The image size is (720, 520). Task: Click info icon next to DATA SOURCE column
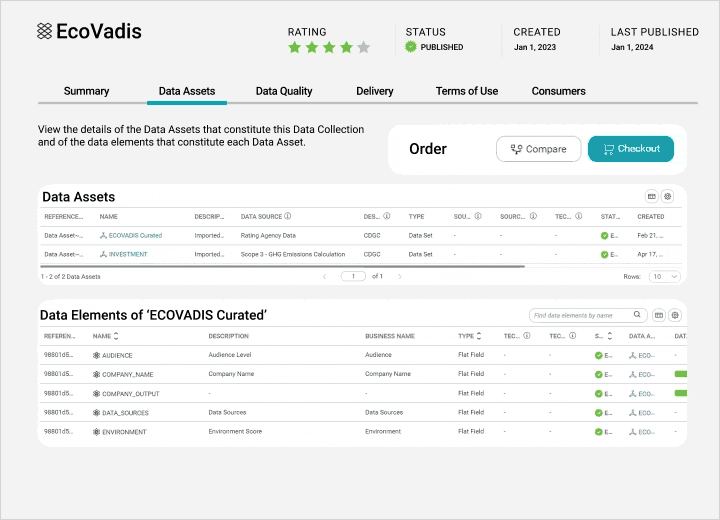click(287, 216)
